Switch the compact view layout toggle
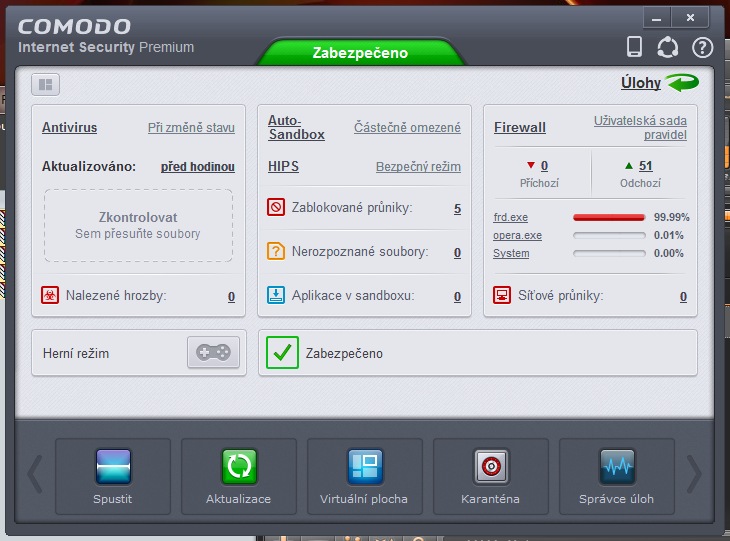Viewport: 730px width, 541px height. (x=46, y=84)
